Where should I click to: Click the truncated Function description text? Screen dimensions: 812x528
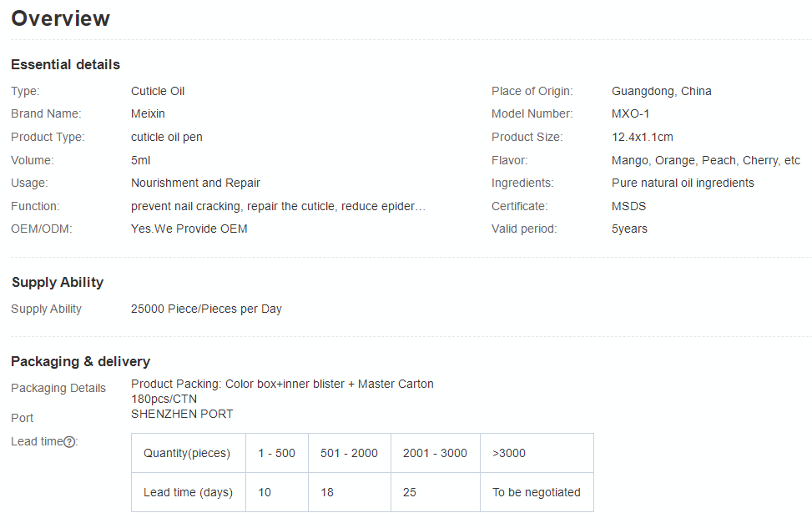click(278, 206)
